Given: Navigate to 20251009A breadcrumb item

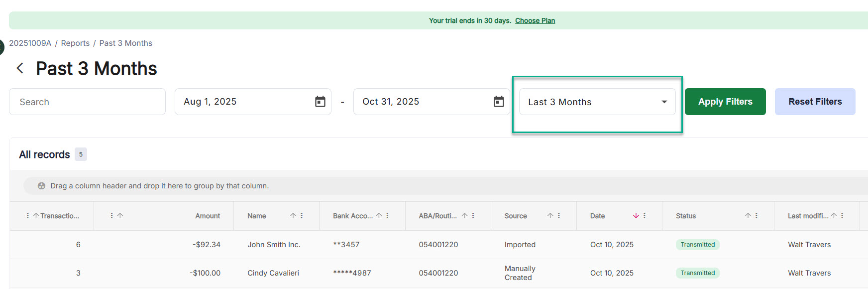Looking at the screenshot, I should click(x=30, y=43).
